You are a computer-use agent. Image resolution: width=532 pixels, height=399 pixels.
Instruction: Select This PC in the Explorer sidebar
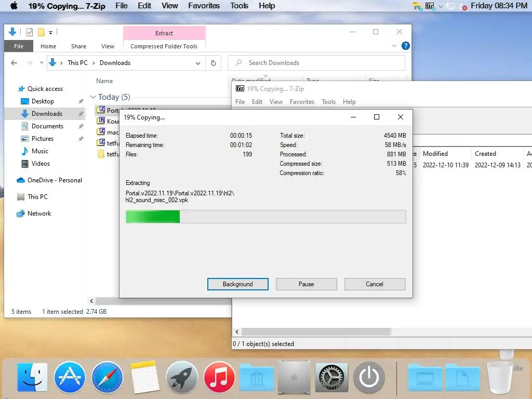(37, 197)
